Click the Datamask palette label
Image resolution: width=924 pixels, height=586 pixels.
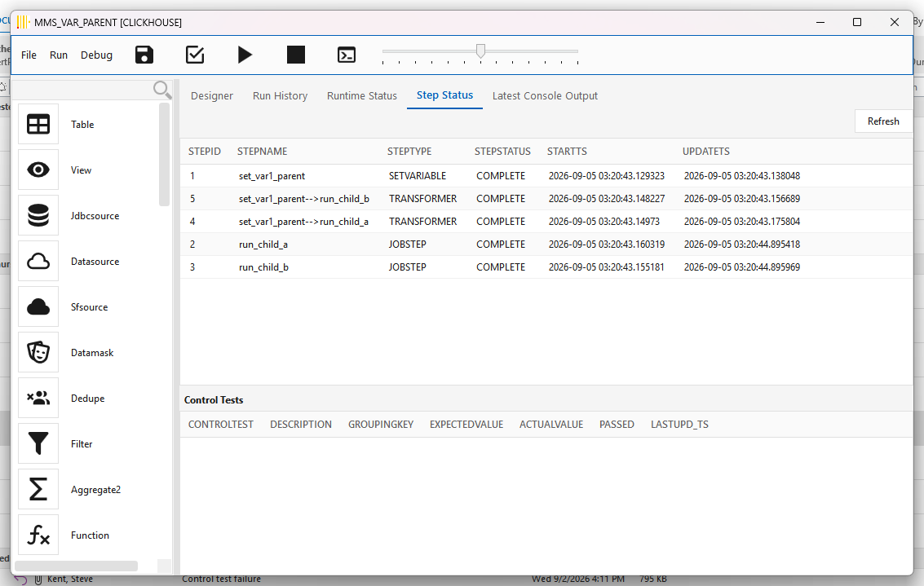tap(92, 352)
